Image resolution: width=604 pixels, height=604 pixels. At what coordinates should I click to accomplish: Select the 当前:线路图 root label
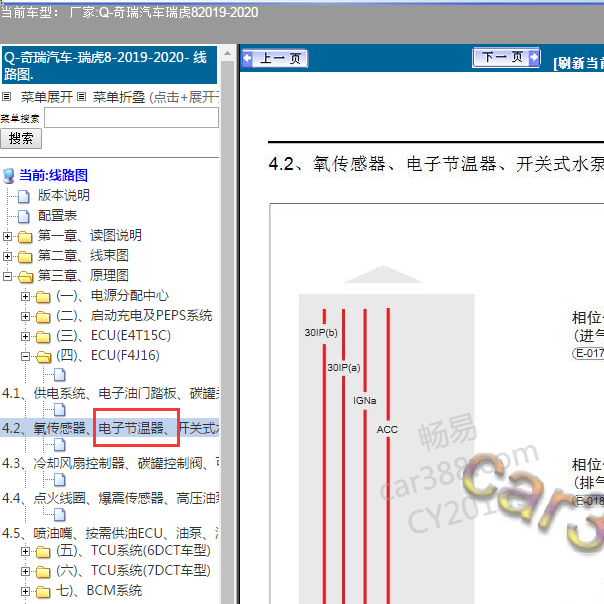pyautogui.click(x=54, y=176)
